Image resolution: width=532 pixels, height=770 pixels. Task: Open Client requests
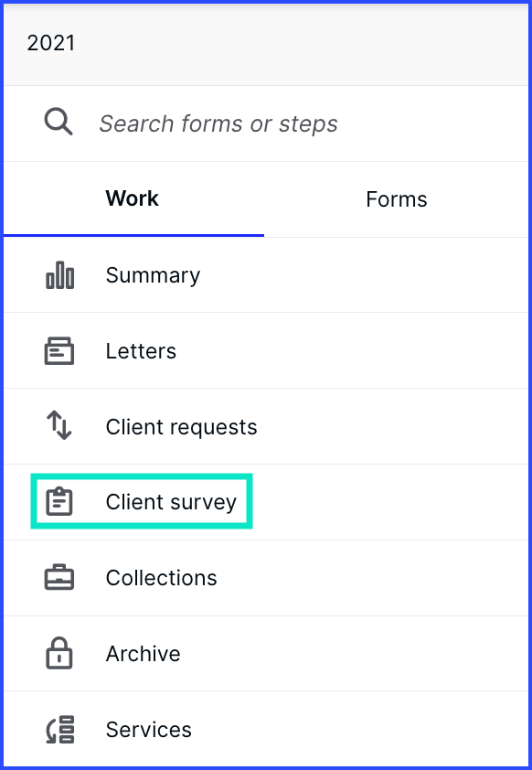[x=266, y=426]
